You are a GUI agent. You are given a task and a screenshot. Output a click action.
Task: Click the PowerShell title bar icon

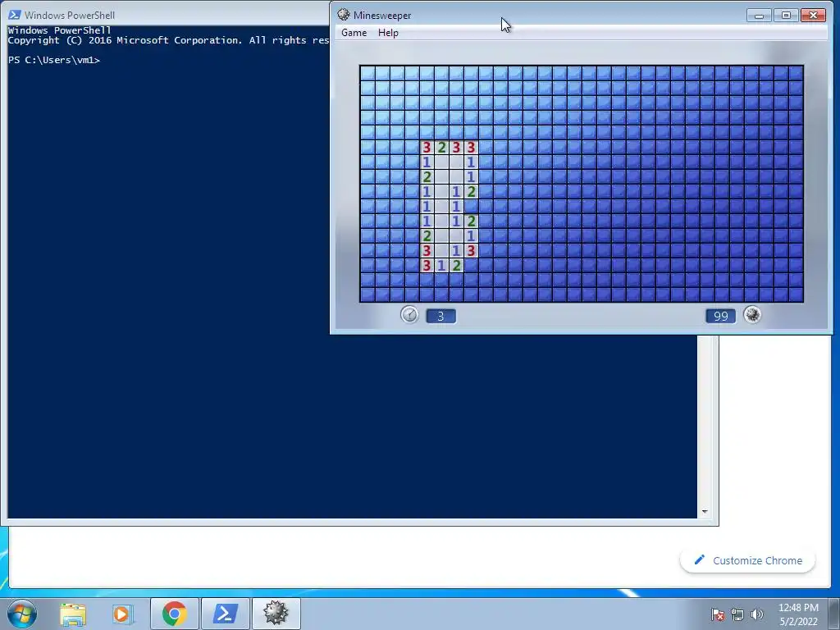[x=15, y=15]
